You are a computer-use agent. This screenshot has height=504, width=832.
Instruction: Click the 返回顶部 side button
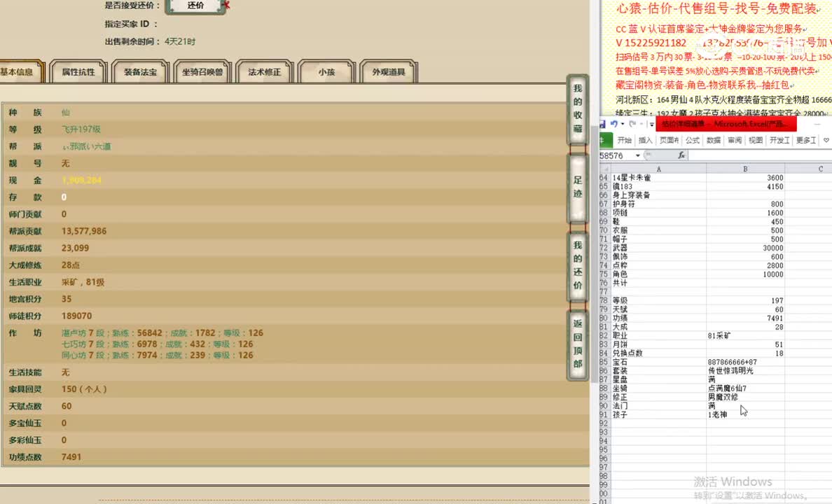click(x=577, y=344)
